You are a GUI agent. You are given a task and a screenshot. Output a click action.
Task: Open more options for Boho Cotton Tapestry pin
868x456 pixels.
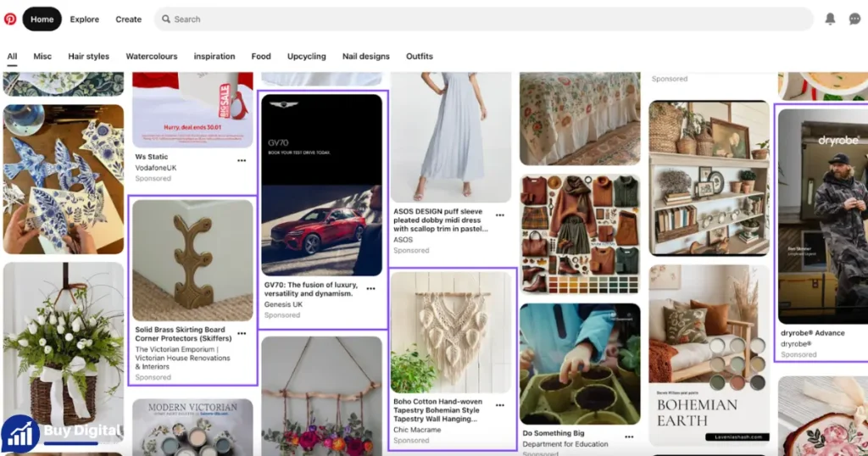point(500,405)
